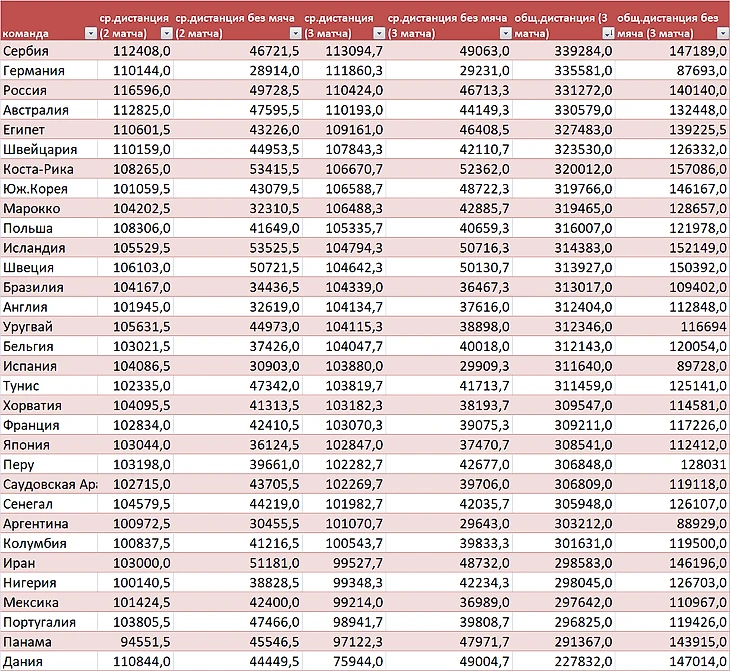Viewport: 730px width, 671px height.
Task: Select the Исландия team cell
Action: point(48,248)
